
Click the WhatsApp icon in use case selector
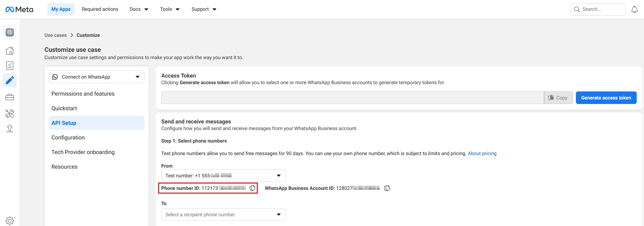55,77
